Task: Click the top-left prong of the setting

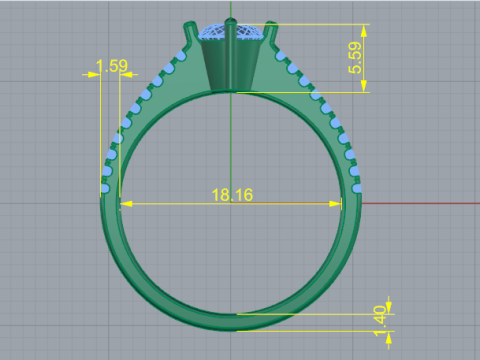Action: (190, 32)
